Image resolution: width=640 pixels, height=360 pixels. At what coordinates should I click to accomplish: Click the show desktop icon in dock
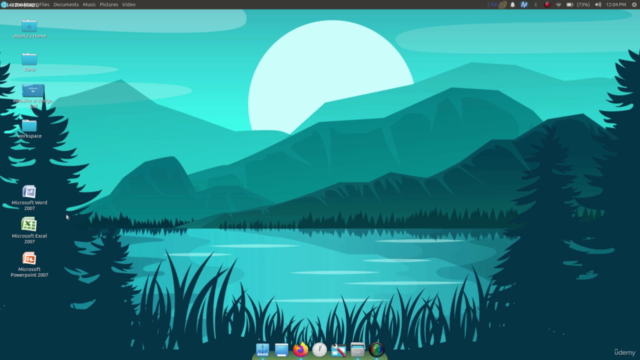281,350
